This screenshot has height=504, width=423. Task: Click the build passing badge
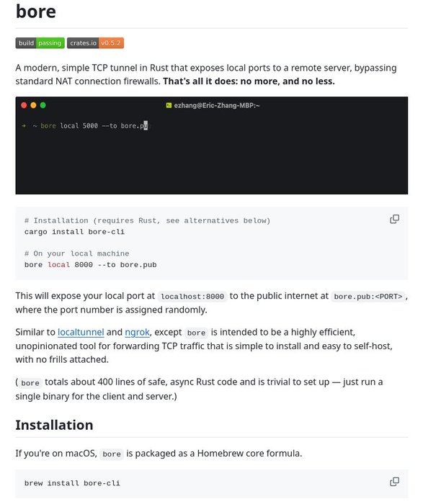40,43
